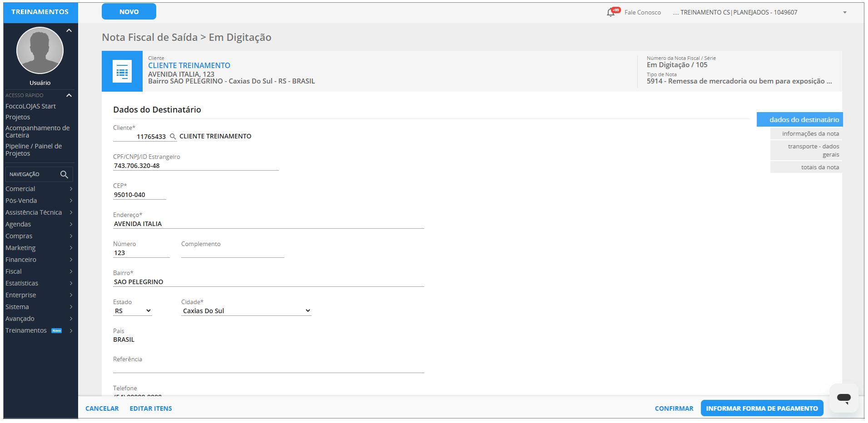Expand the Avançado menu
The image size is (868, 423).
coord(39,319)
